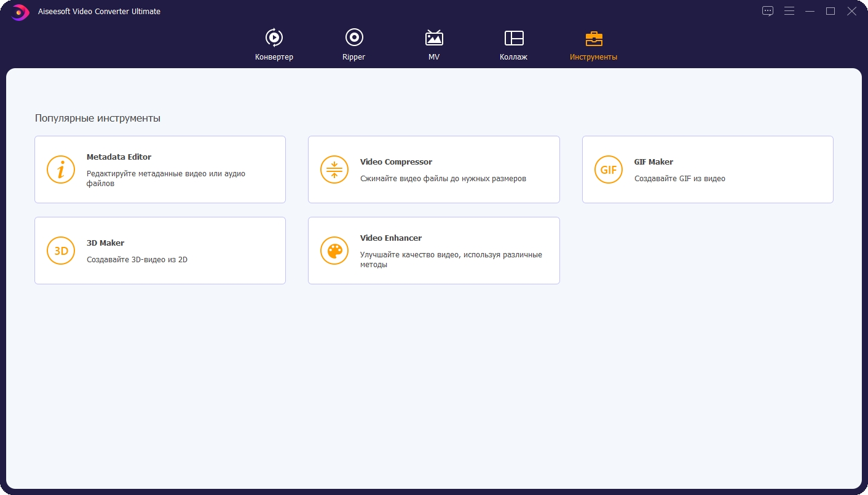The image size is (868, 495).
Task: Click the Aiseesoft app logo
Action: [19, 12]
